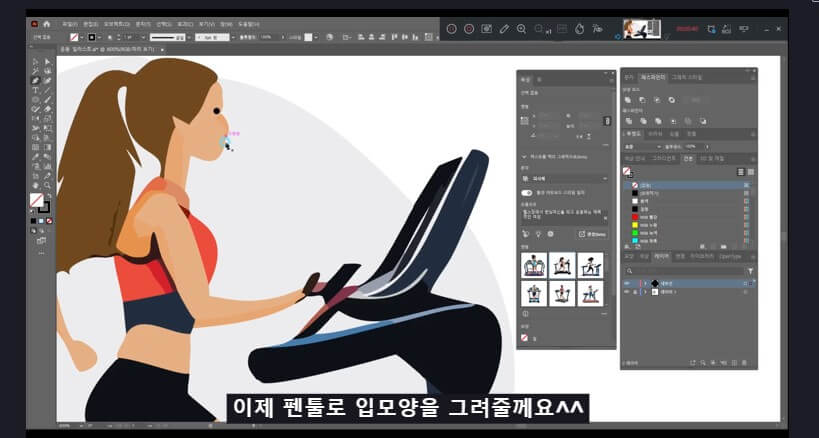Viewport: 819px width, 438px height.
Task: Select the RGB red swatch row
Action: coord(688,217)
